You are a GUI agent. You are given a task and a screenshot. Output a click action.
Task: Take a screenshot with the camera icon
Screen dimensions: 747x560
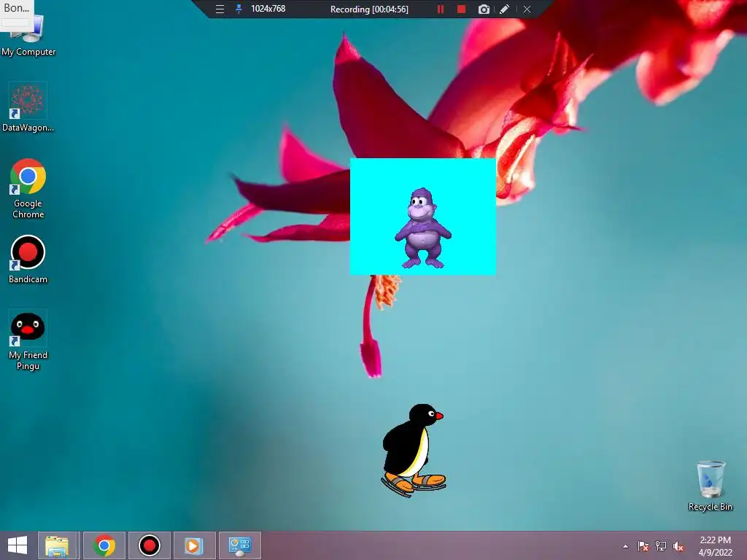pyautogui.click(x=484, y=9)
